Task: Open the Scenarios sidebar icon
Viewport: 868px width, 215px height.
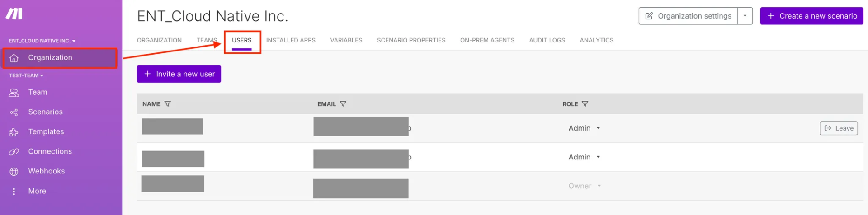Action: (14, 112)
